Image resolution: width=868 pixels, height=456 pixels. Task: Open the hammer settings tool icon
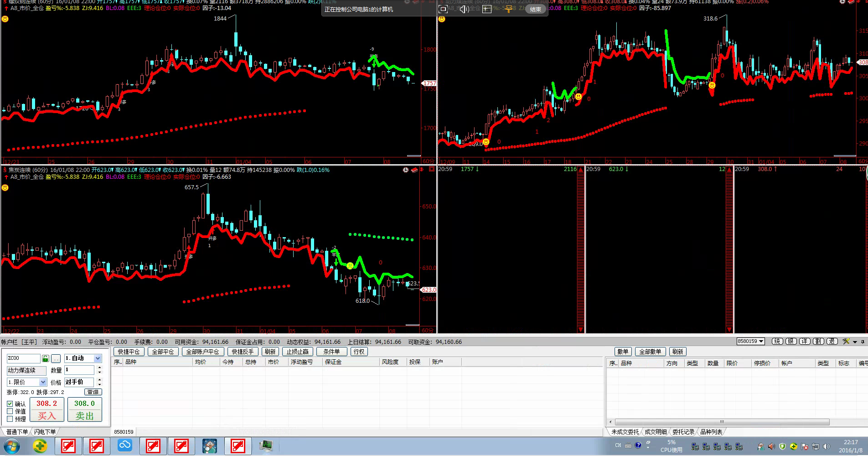pos(846,342)
